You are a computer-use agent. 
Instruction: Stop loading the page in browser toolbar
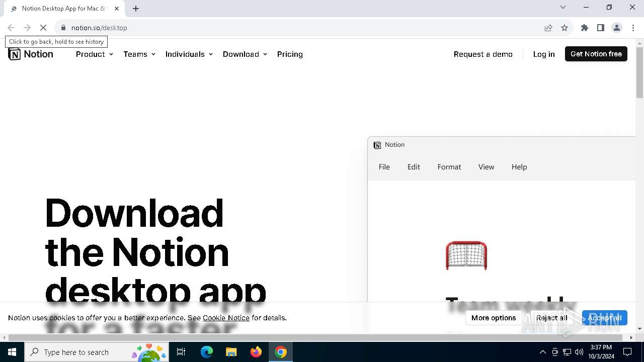[43, 28]
